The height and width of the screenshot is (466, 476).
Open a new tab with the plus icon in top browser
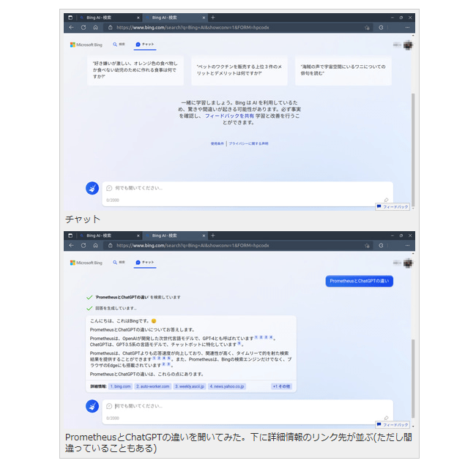[x=213, y=17]
